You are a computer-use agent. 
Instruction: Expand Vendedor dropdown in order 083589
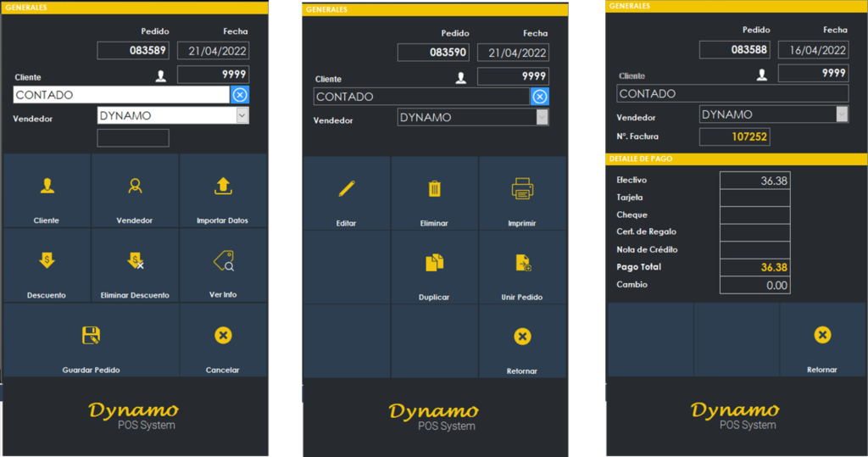point(242,115)
